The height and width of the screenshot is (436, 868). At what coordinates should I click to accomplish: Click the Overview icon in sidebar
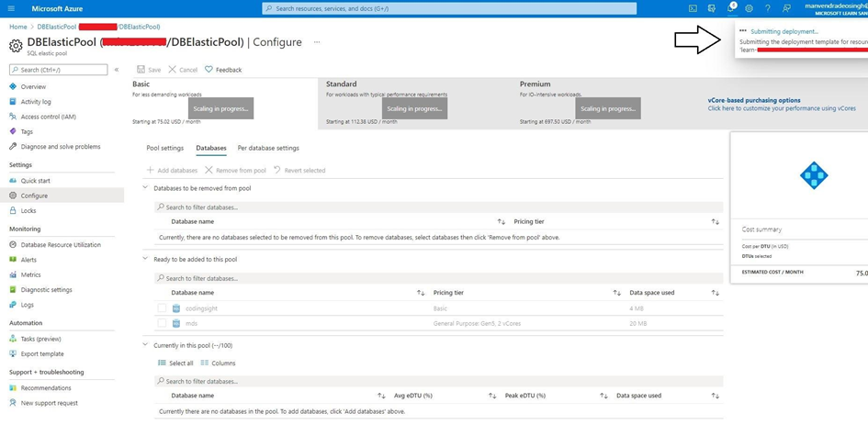pos(13,87)
